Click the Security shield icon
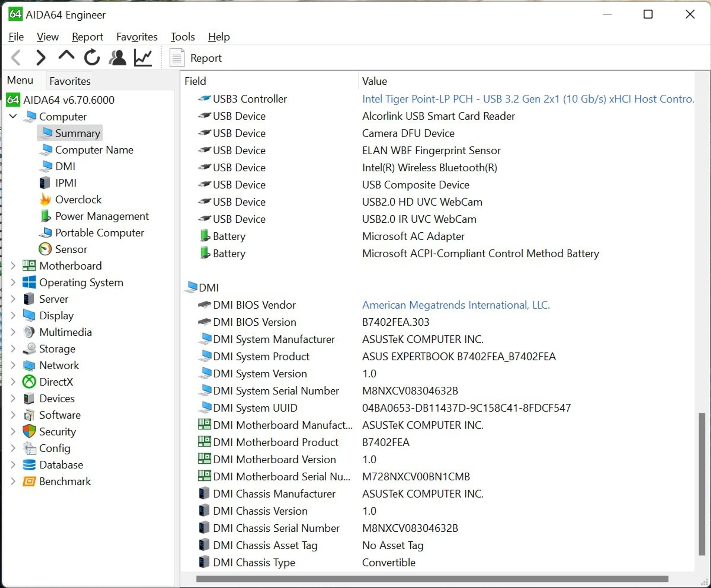 29,431
